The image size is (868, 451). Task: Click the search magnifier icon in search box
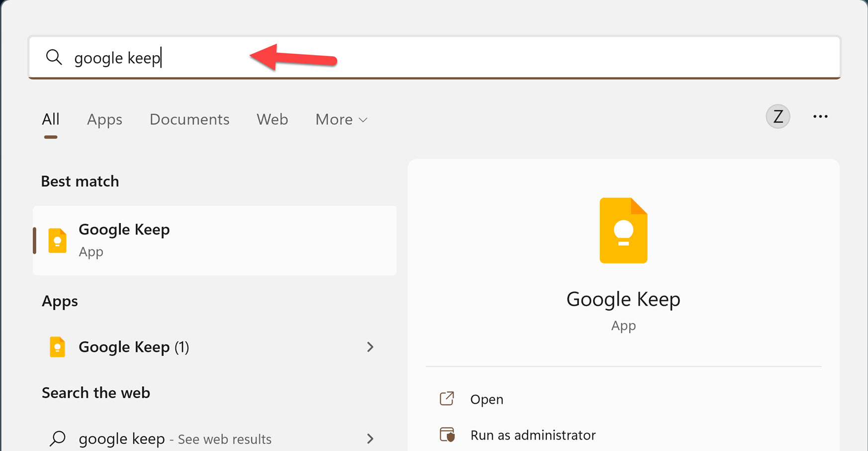(x=54, y=57)
